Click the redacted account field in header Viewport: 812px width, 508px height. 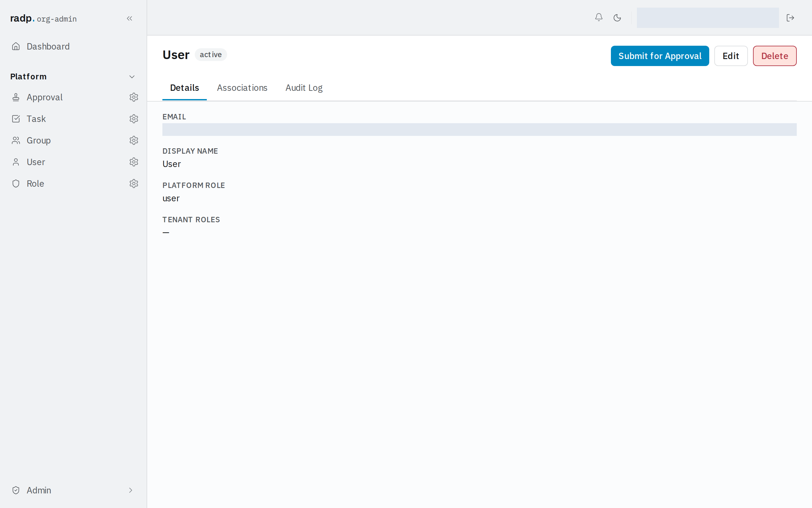(708, 18)
